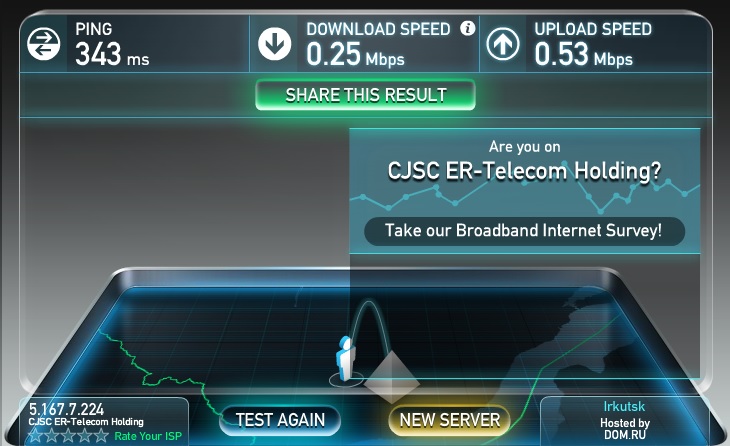Click the Irkutsk server location label
This screenshot has height=446, width=730.
coord(624,406)
